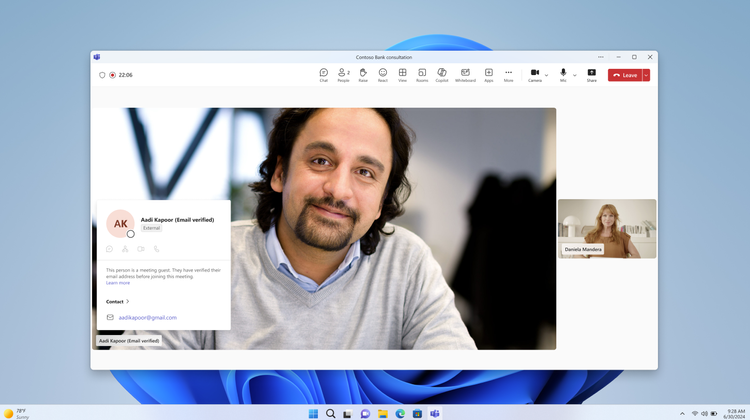Launch Microsoft Edge from taskbar
This screenshot has width=750, height=420.
[400, 414]
